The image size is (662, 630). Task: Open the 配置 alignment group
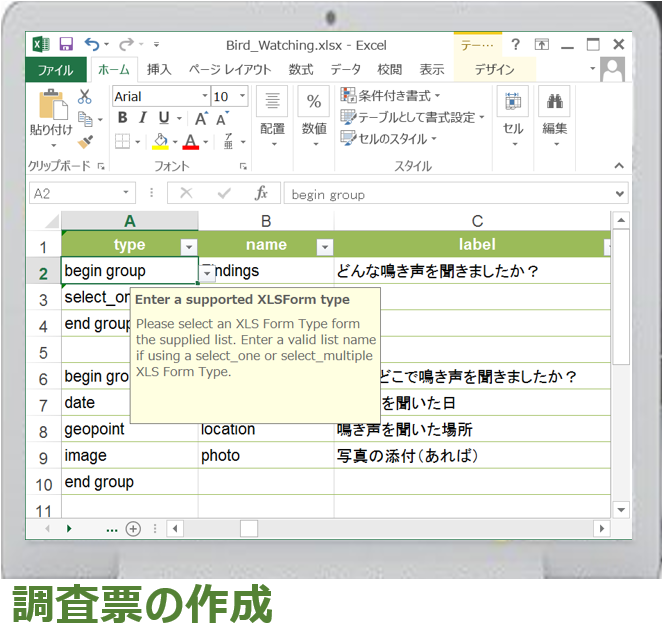pyautogui.click(x=272, y=116)
